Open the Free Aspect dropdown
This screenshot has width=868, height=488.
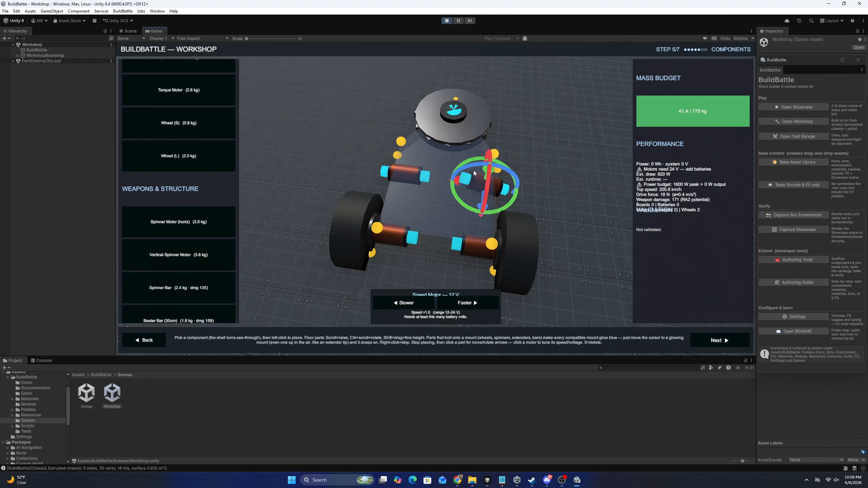coord(202,38)
